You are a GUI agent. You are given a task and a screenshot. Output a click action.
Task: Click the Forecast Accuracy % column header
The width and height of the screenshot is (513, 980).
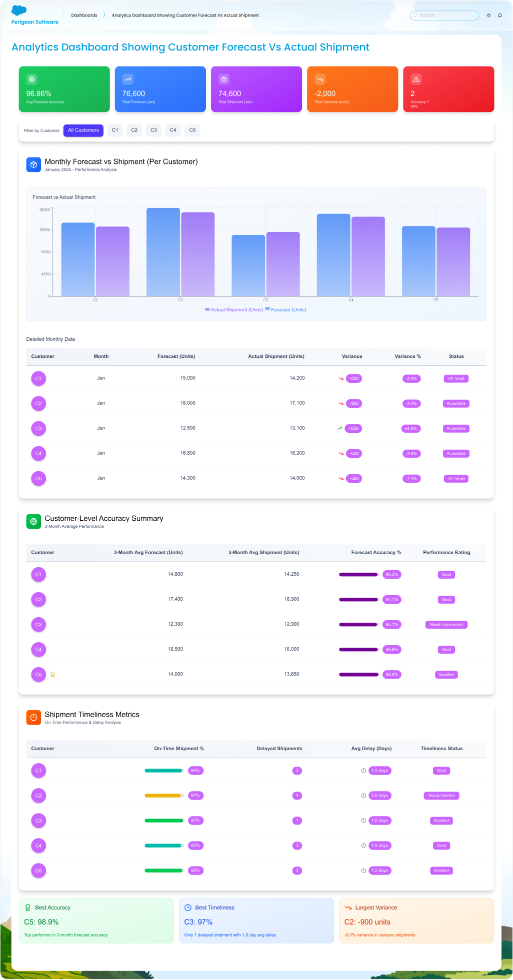376,553
